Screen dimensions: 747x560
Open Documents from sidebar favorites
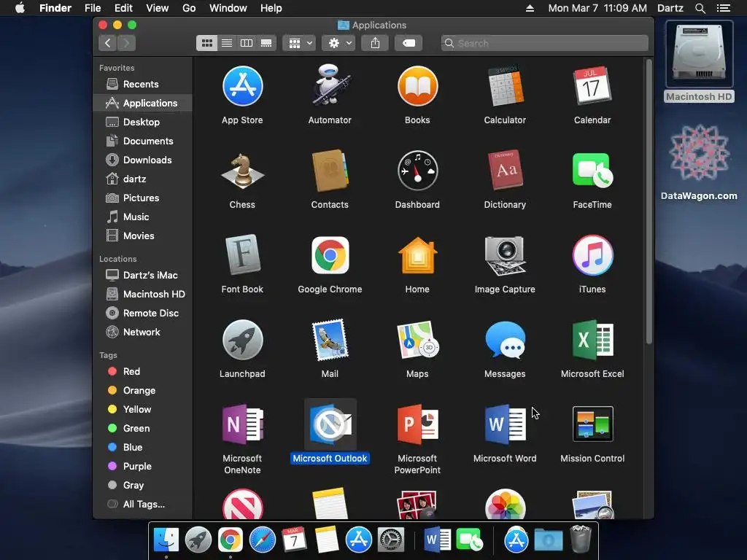pyautogui.click(x=143, y=141)
